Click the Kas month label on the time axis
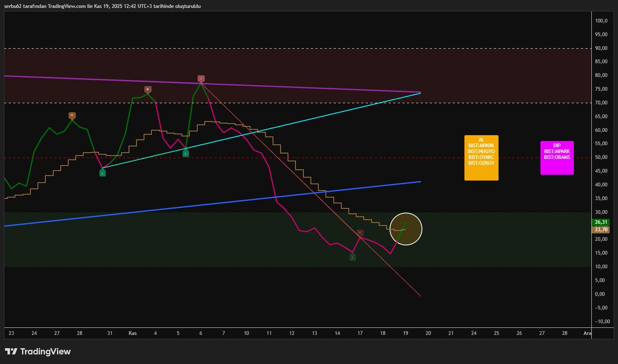 click(132, 333)
